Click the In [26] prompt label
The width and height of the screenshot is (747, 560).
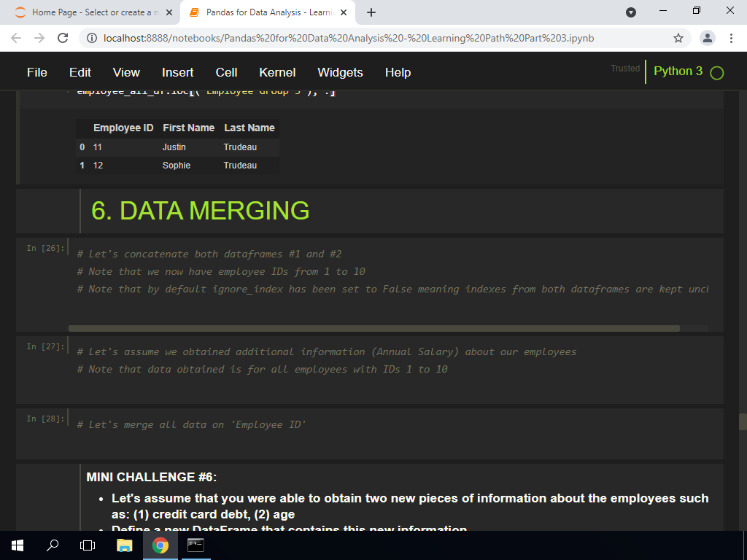pyautogui.click(x=45, y=248)
